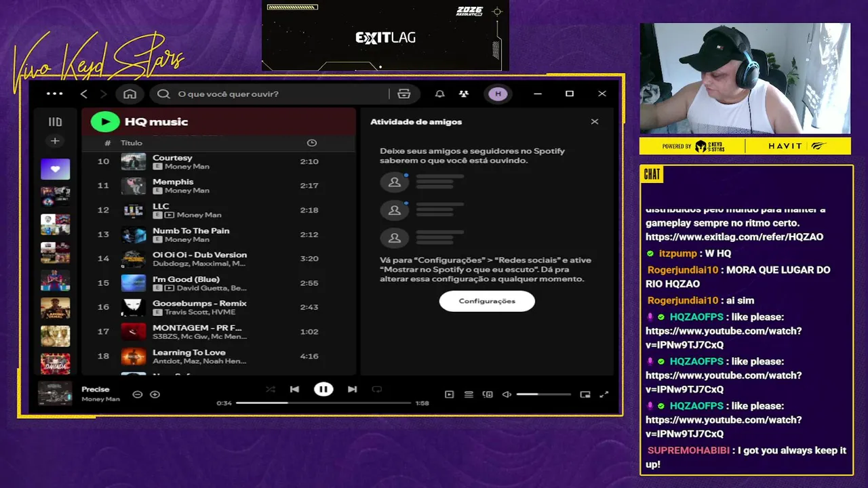Open Liked Songs heart tile
This screenshot has height=488, width=868.
[55, 169]
